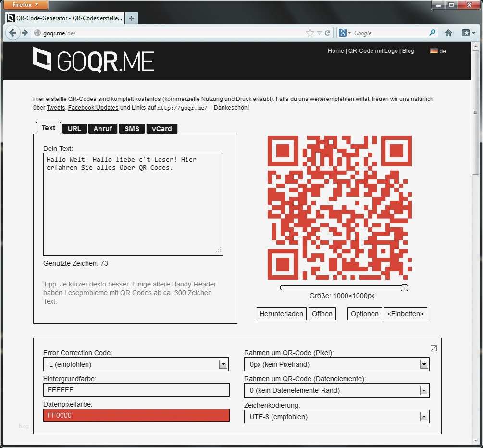Open Rahmen um QR-Code (Datenelemente) dropdown

[337, 390]
